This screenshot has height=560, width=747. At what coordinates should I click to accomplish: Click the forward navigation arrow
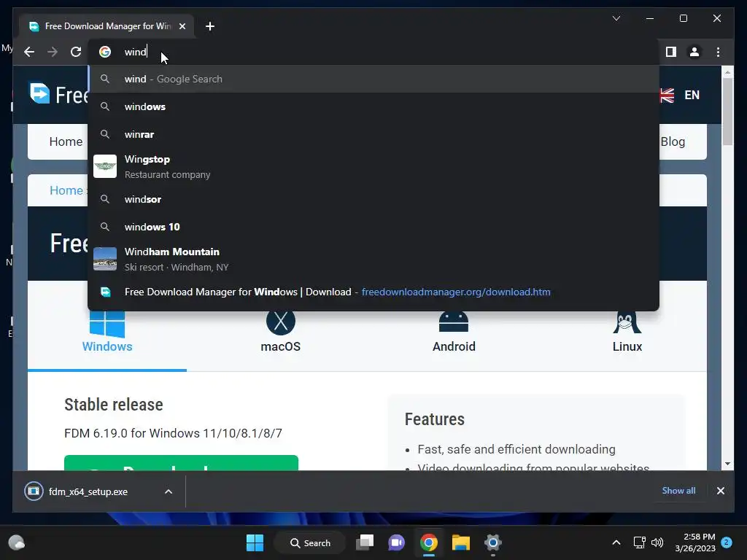tap(53, 52)
